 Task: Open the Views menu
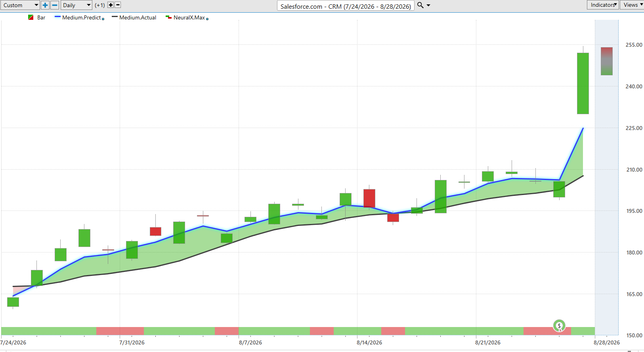pyautogui.click(x=632, y=5)
